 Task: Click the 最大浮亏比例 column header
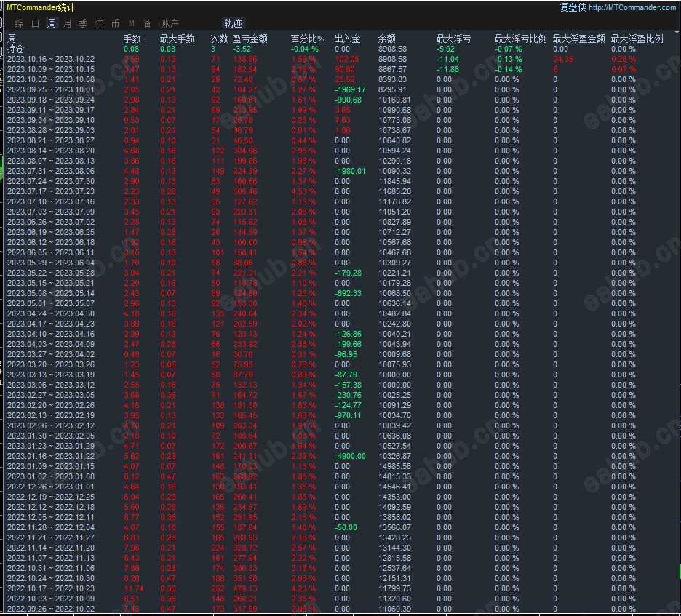520,39
